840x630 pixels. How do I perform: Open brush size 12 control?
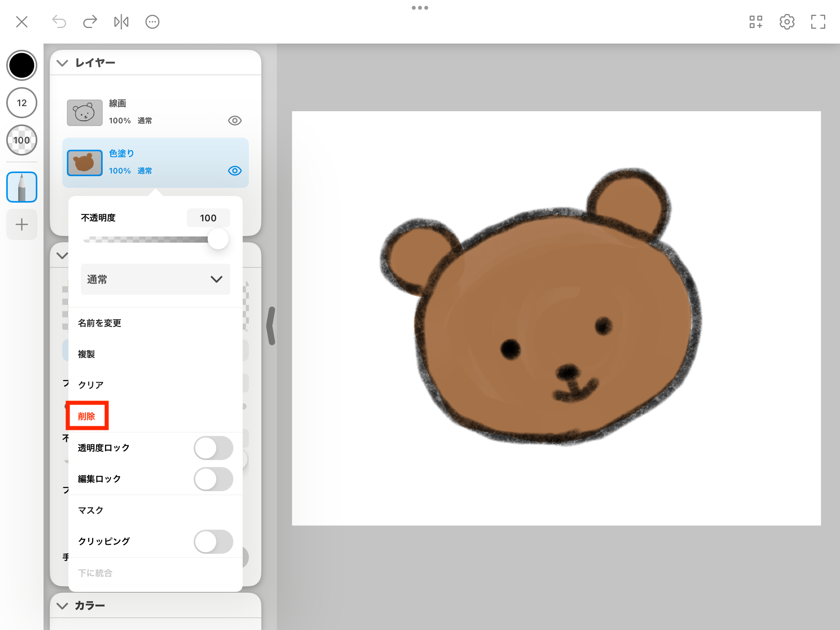(22, 103)
